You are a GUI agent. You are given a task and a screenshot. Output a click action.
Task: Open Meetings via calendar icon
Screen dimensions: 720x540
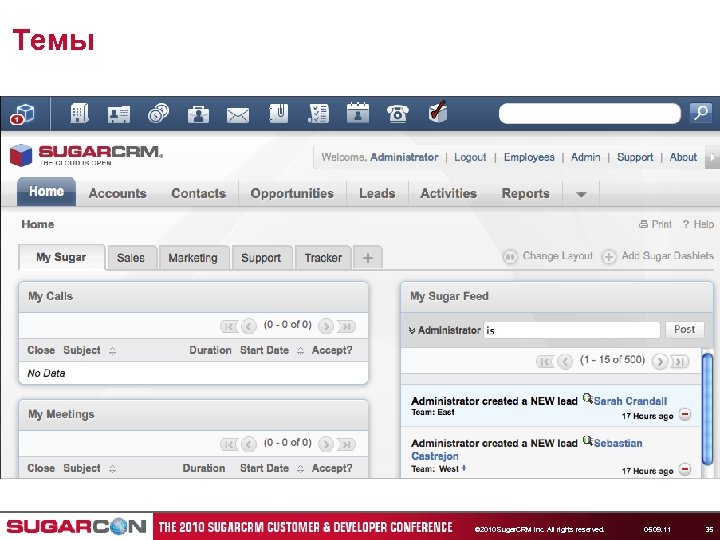(358, 112)
